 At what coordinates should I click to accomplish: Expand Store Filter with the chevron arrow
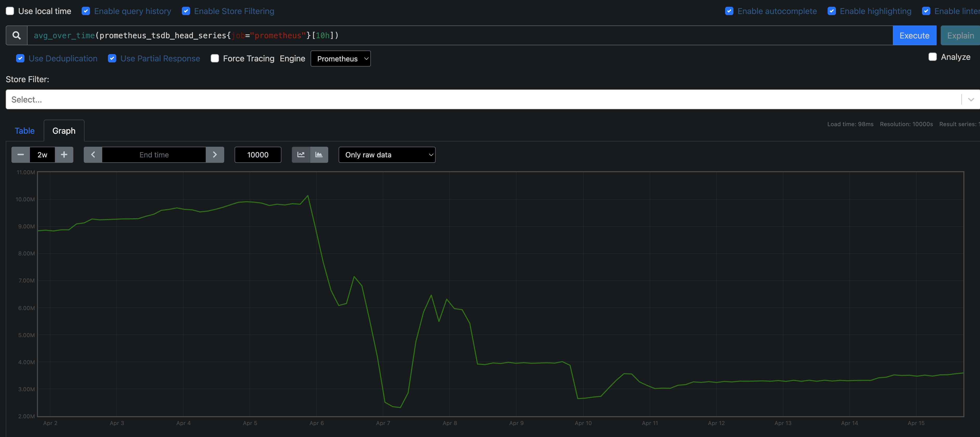tap(971, 100)
